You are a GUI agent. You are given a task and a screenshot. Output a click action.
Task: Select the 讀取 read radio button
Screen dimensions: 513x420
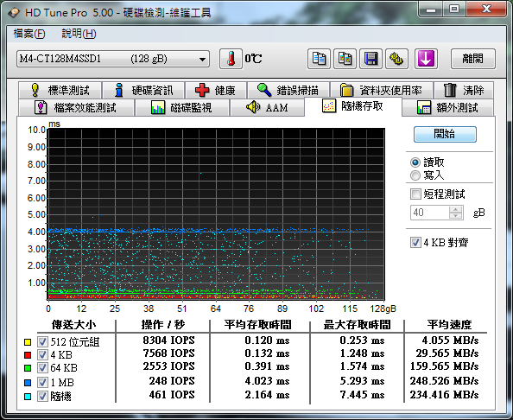(x=415, y=162)
